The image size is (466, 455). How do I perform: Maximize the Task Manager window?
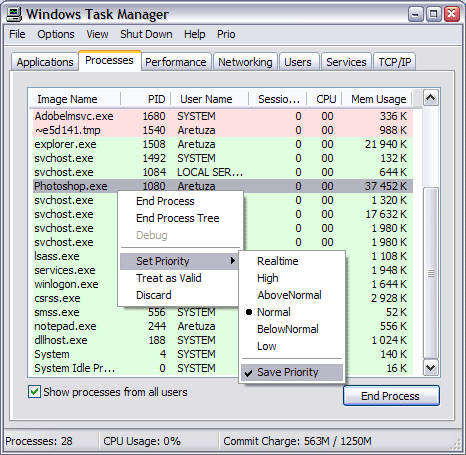pos(433,14)
